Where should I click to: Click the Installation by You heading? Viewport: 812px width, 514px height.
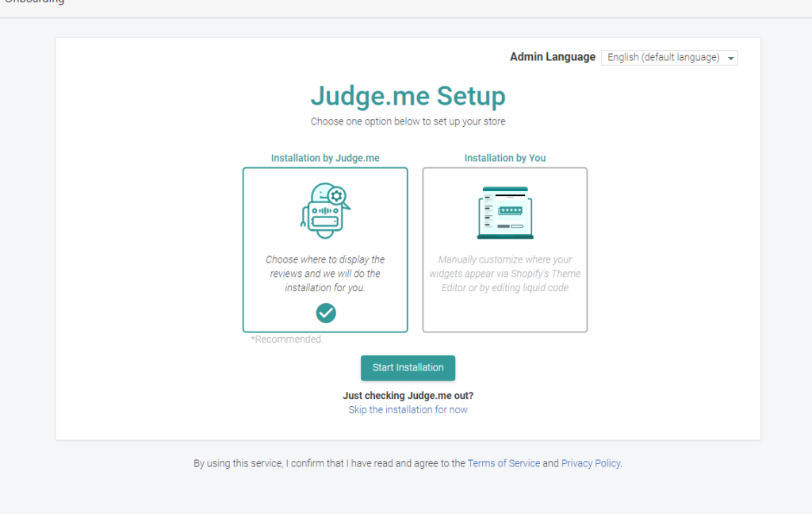point(505,158)
